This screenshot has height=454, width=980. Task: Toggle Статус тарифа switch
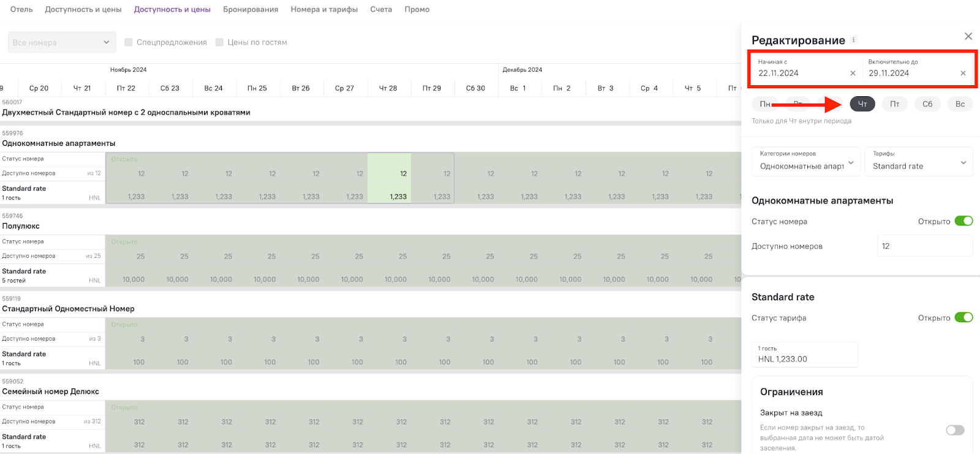pos(963,317)
